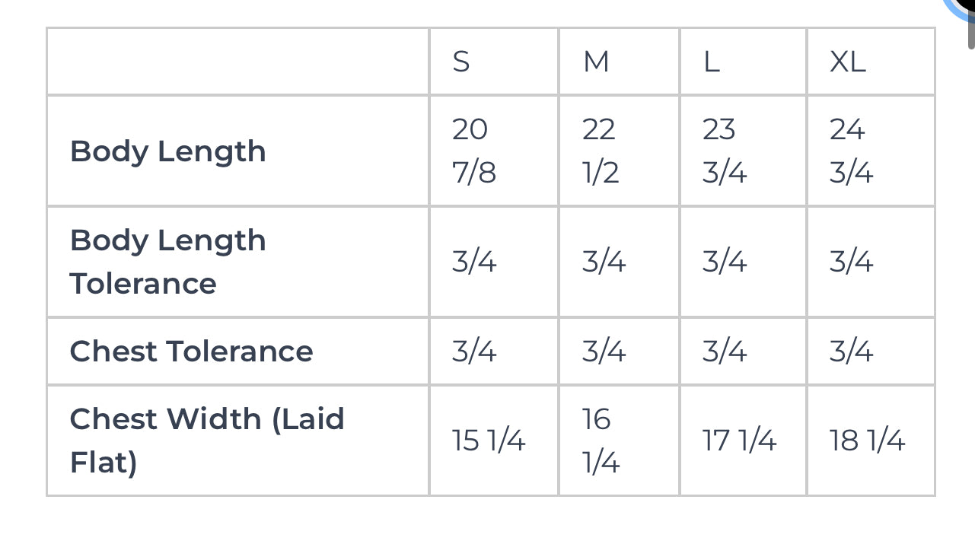Click the M size column header
The height and width of the screenshot is (560, 975).
tap(596, 62)
